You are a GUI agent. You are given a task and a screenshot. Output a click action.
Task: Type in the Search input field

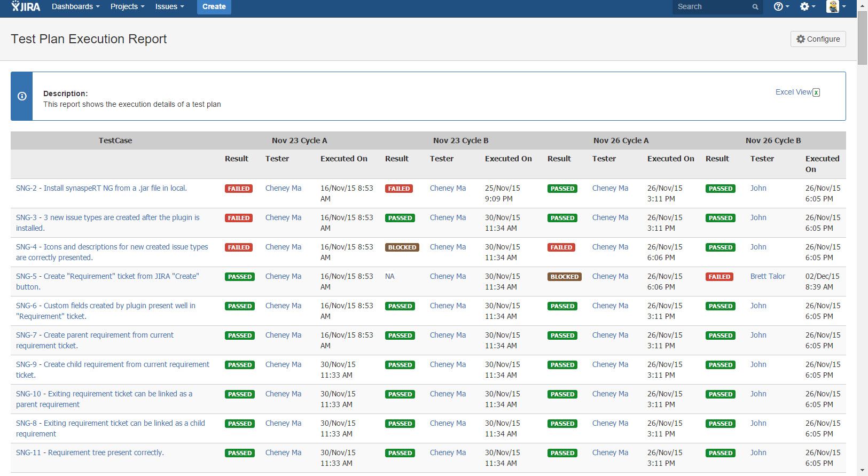[711, 7]
